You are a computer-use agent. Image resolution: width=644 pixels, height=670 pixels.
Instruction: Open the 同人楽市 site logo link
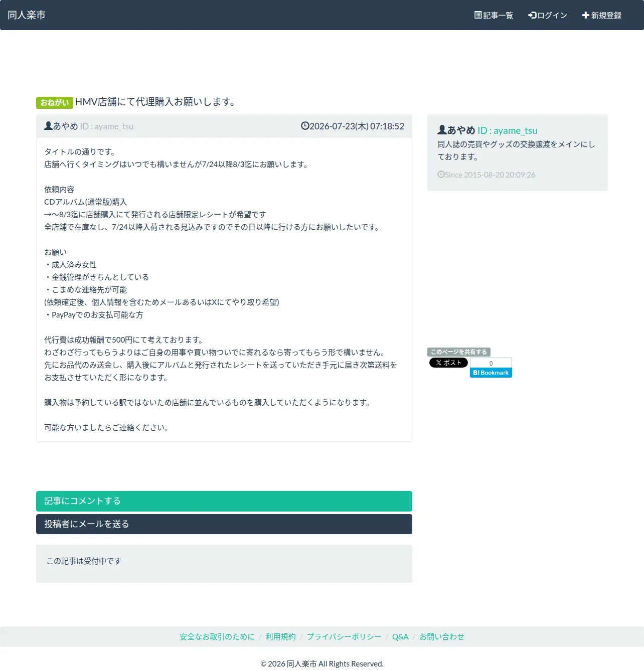(27, 15)
